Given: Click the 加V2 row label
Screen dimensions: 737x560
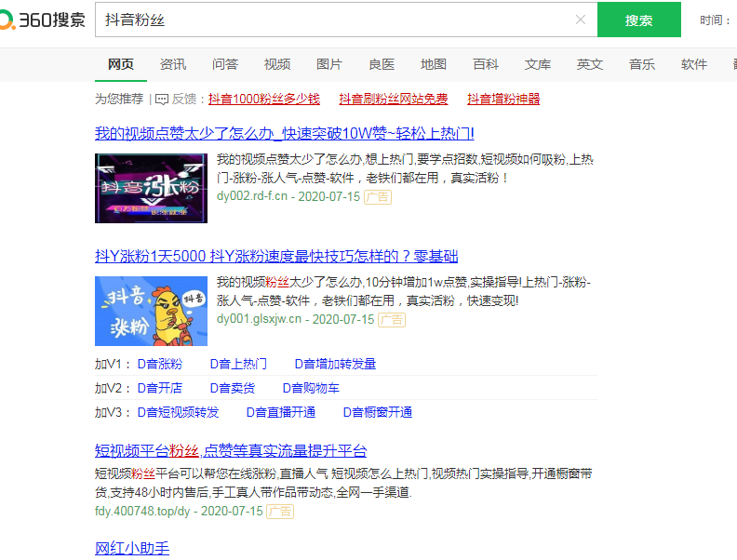Looking at the screenshot, I should click(113, 388).
